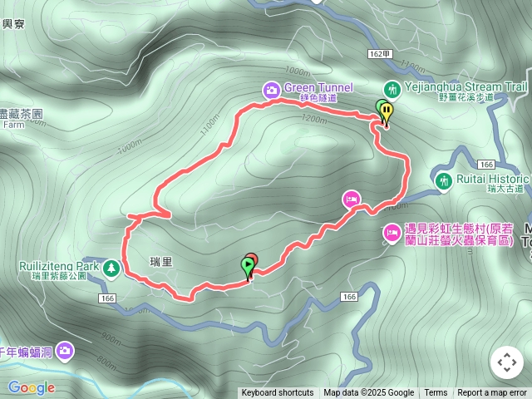Toggle the fullscreen map view button

(x=507, y=362)
